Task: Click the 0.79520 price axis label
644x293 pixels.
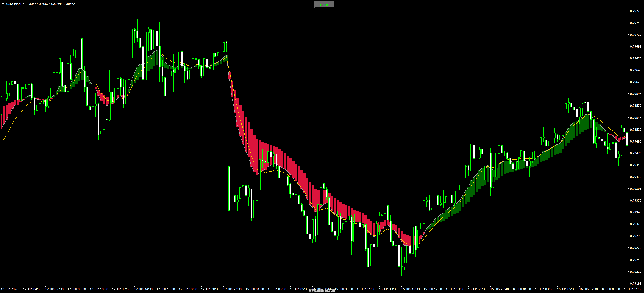Action: point(635,130)
